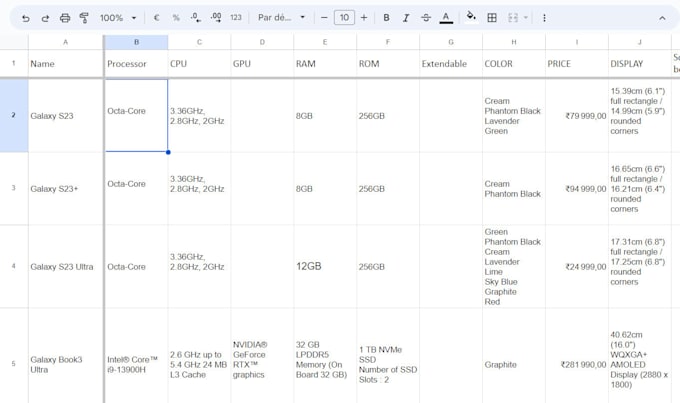Select row 4 header

point(14,266)
